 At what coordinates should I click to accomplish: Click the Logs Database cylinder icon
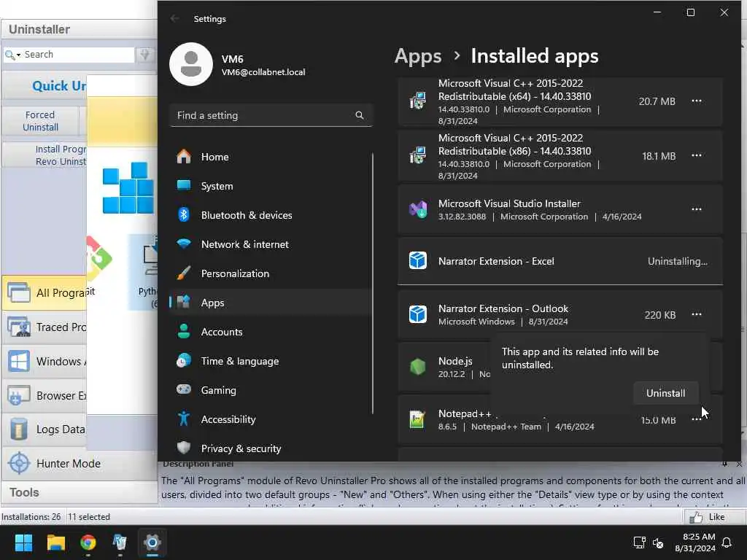19,429
